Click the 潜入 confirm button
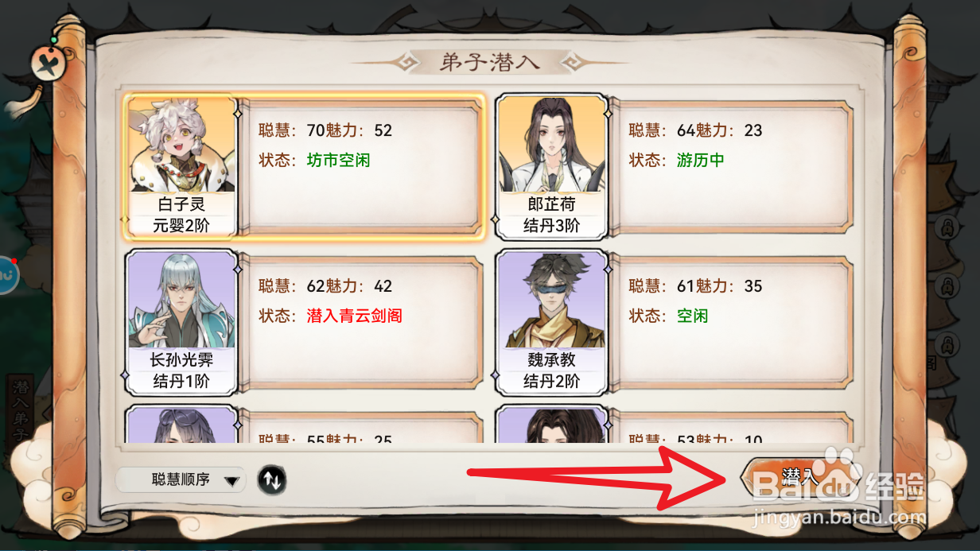980x551 pixels. click(x=798, y=477)
